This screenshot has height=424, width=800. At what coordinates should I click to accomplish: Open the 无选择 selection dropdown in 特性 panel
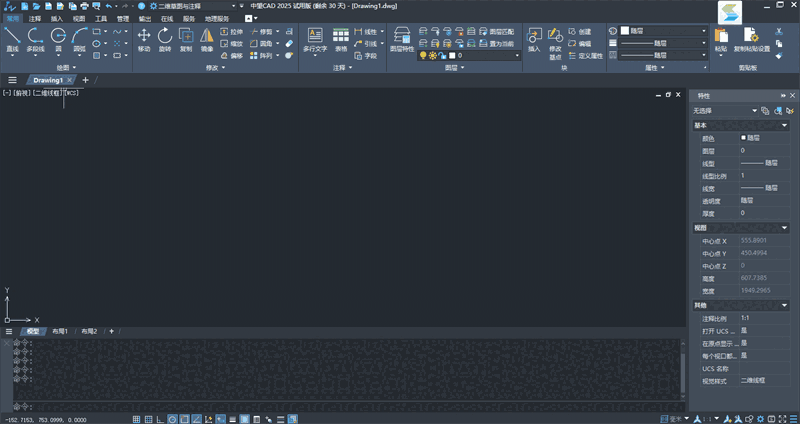tap(725, 111)
